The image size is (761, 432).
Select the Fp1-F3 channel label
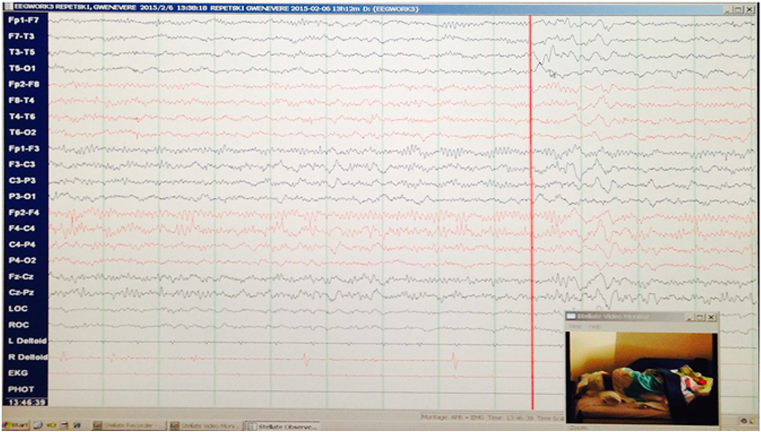[x=23, y=149]
